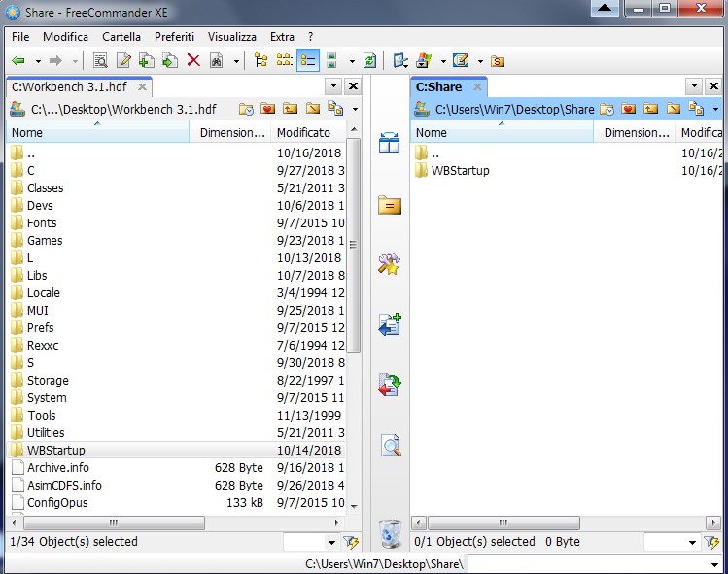Click the magnifier icon in the middle strip
The width and height of the screenshot is (728, 574).
pyautogui.click(x=390, y=446)
